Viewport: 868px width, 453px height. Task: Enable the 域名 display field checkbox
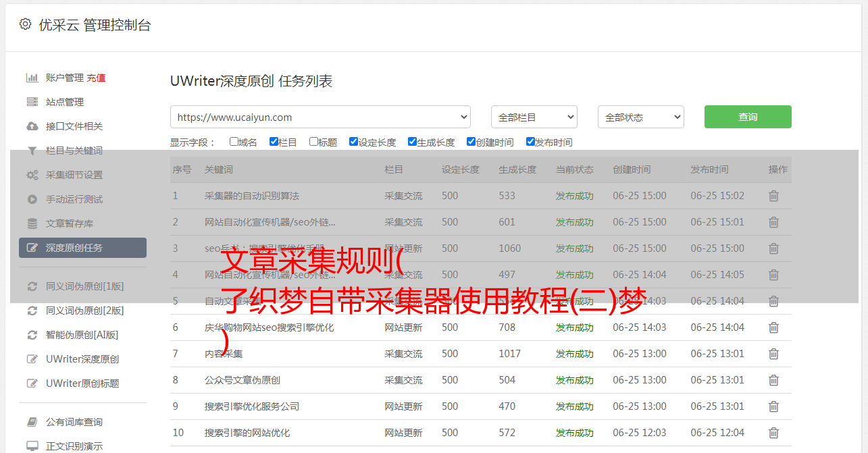point(234,142)
